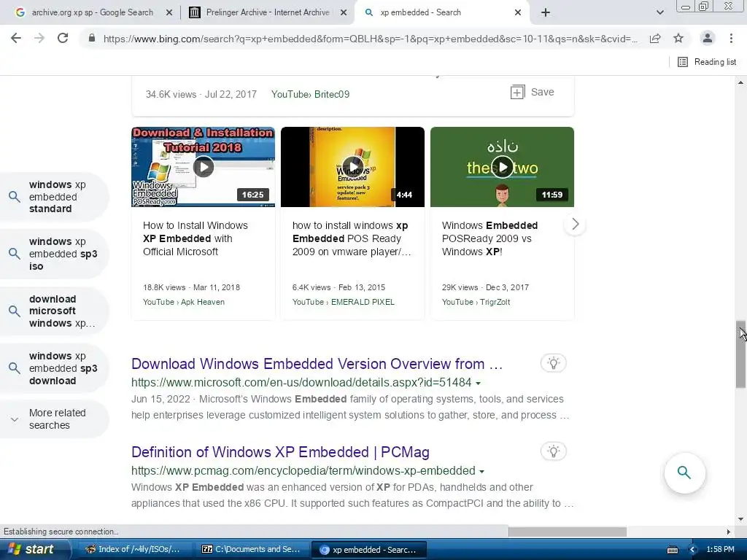747x560 pixels.
Task: Search 'windows xp embedded sp3 iso' suggestion
Action: point(54,254)
